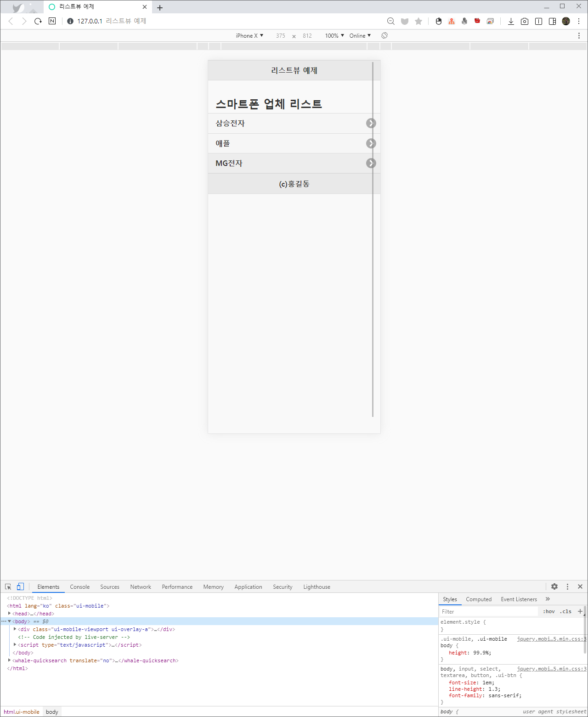Click the site info icon before 127.0.0.1

[x=70, y=21]
